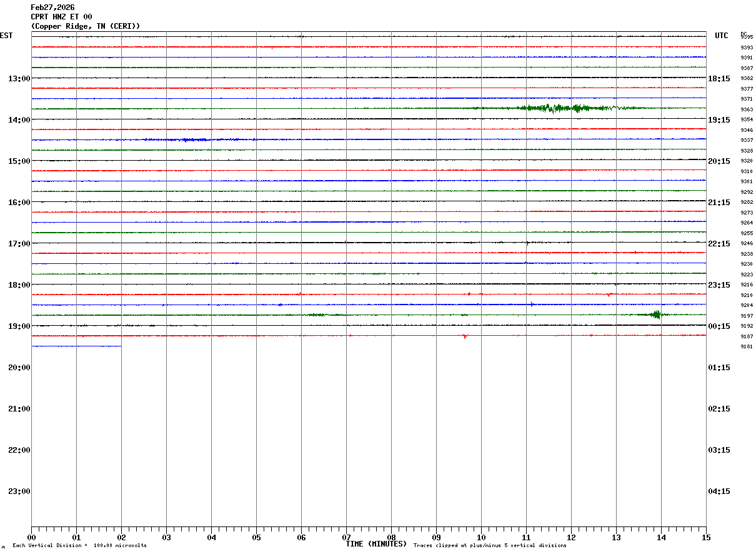Click the "EST" axis header

point(6,36)
